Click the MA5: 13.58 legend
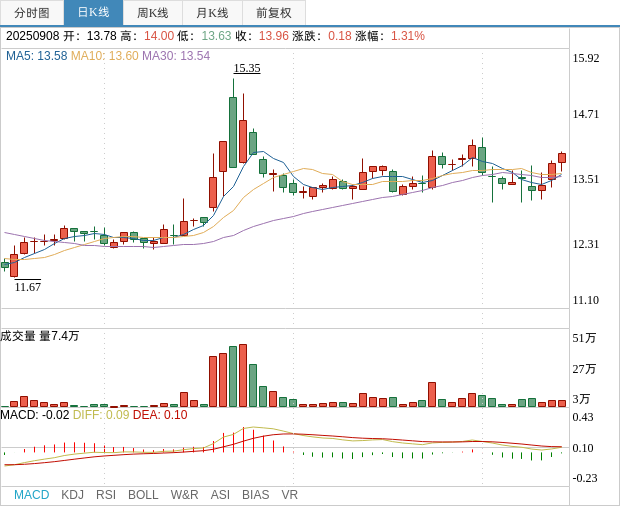Viewport: 620px width, 506px height. click(x=37, y=56)
